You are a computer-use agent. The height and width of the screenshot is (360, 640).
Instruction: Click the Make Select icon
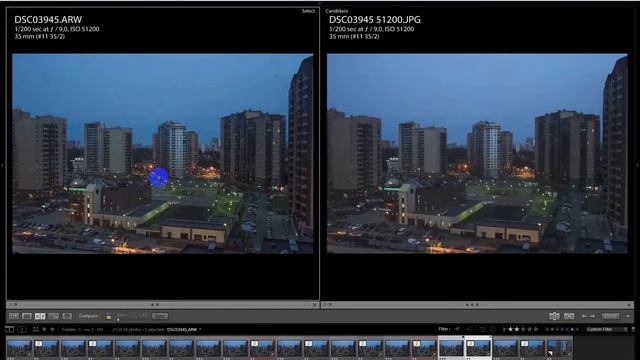[569, 316]
